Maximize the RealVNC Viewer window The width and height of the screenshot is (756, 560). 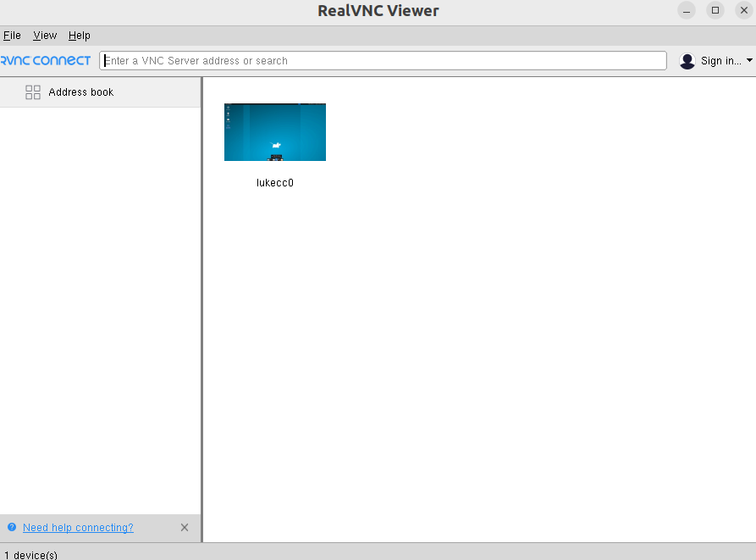point(715,11)
